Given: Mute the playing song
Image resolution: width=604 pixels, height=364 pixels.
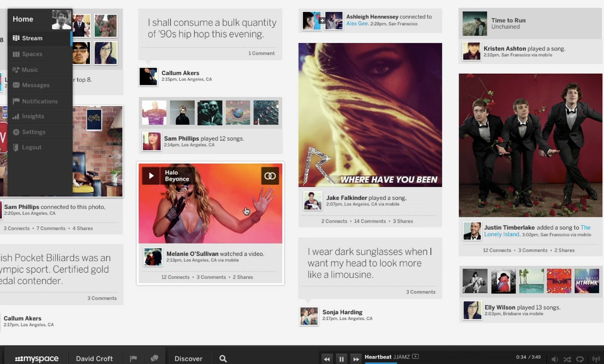Looking at the screenshot, I should [556, 358].
